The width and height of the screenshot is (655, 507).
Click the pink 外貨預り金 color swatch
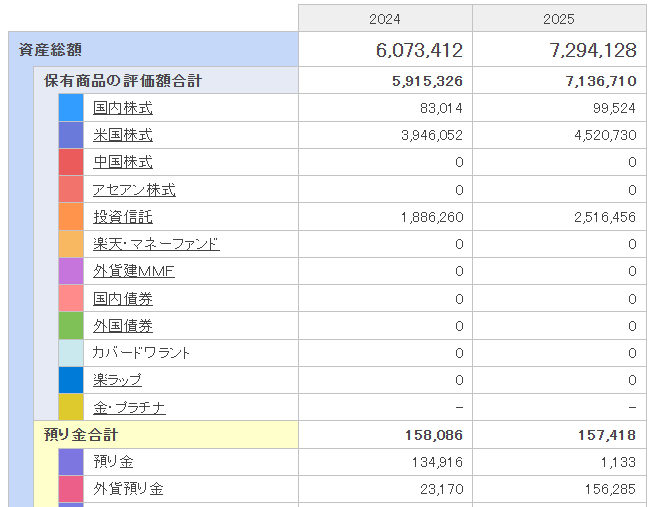[x=71, y=489]
